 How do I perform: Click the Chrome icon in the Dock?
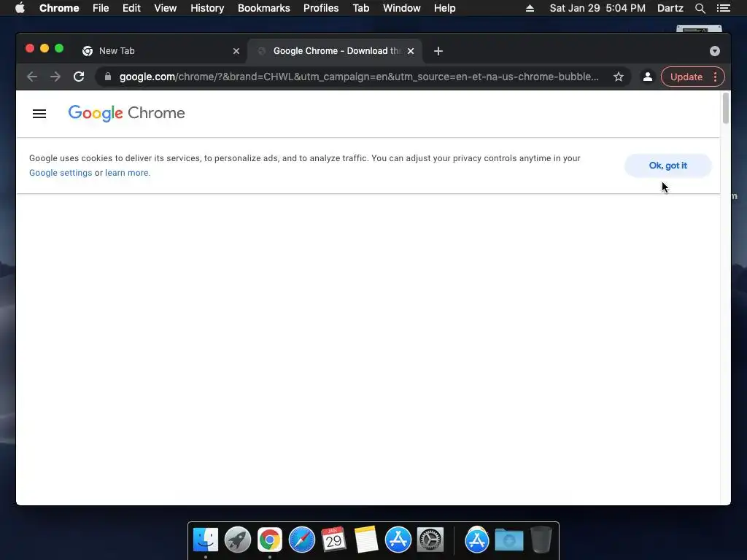(x=270, y=540)
